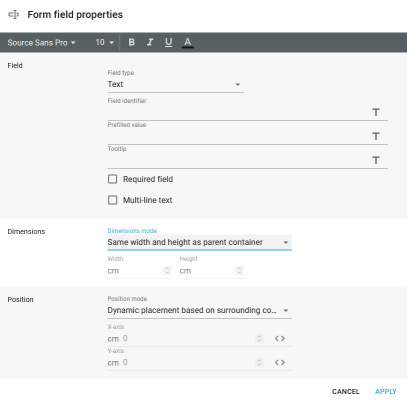Expand the Field type dropdown
The height and width of the screenshot is (404, 407).
tap(175, 84)
